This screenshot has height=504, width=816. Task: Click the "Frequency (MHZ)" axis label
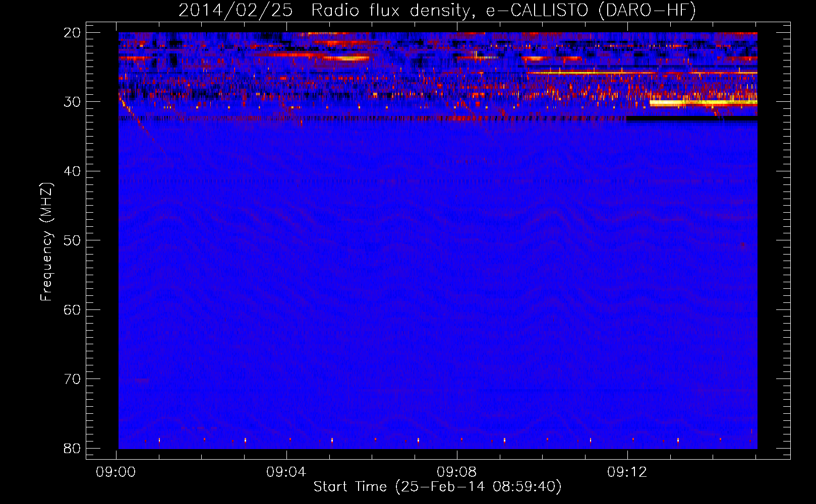tap(46, 242)
